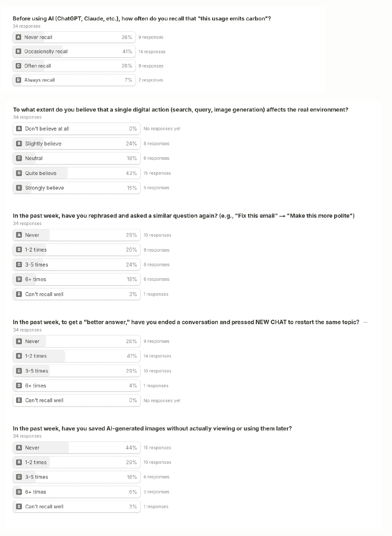Screen dimensions: 392x536
Task: Click the A badge beside Never recall
Action: (19, 37)
